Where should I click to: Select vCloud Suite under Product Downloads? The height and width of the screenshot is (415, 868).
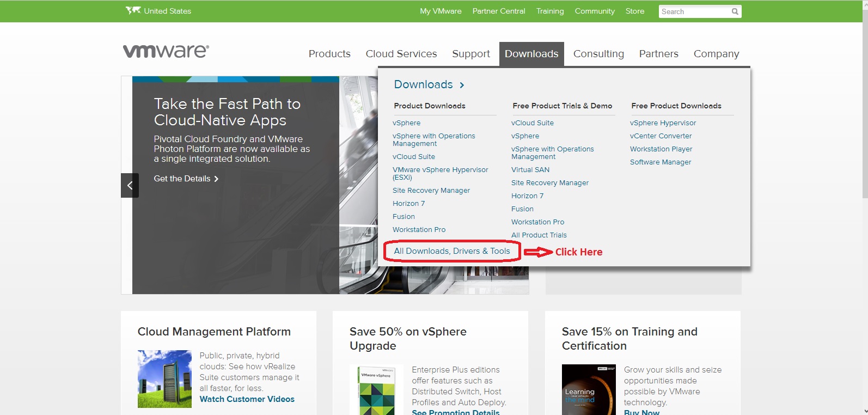(x=414, y=157)
